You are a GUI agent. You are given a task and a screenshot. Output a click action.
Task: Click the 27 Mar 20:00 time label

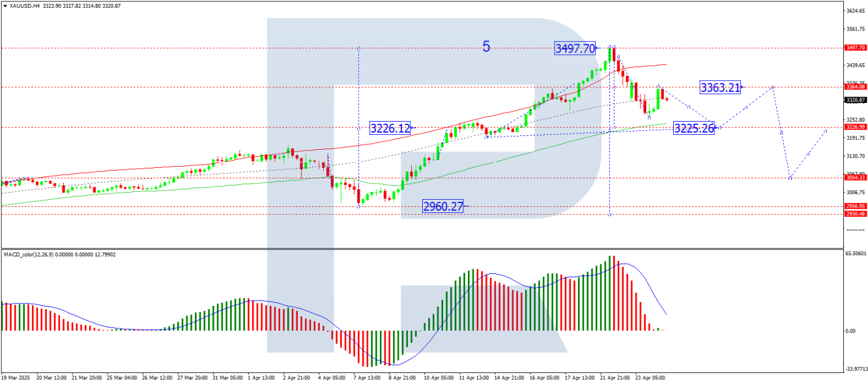tap(193, 377)
